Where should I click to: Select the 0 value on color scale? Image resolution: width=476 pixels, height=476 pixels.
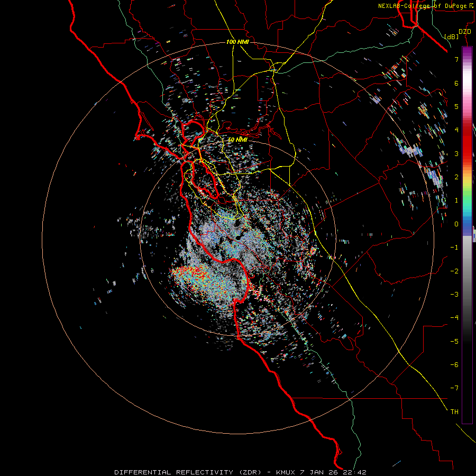click(456, 224)
